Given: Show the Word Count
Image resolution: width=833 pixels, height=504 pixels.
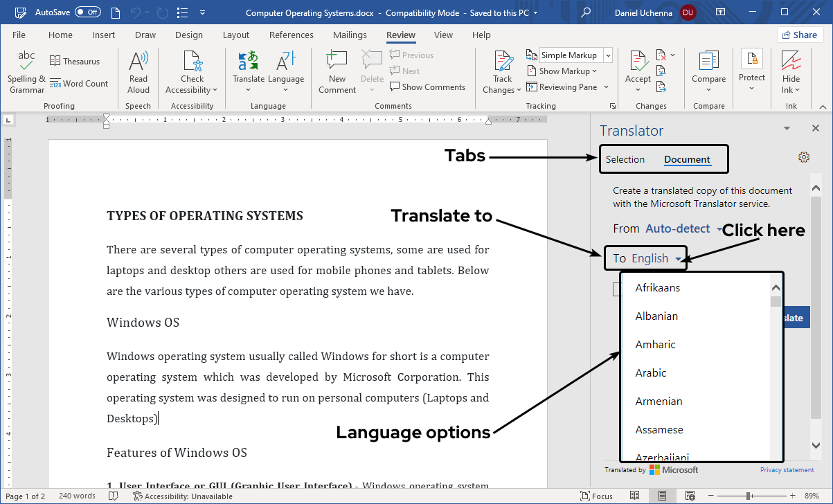Looking at the screenshot, I should [80, 83].
